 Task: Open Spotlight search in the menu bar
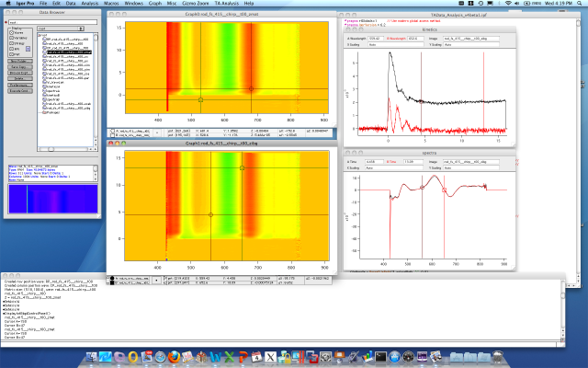pos(580,3)
